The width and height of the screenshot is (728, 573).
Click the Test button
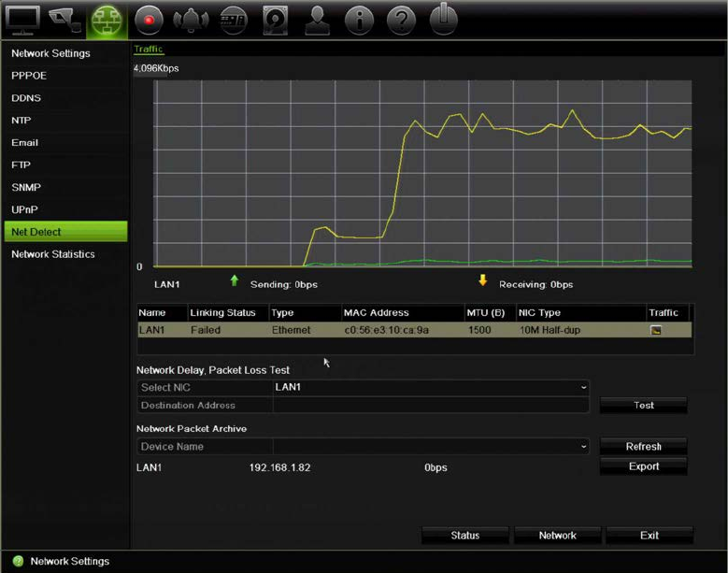tap(644, 405)
